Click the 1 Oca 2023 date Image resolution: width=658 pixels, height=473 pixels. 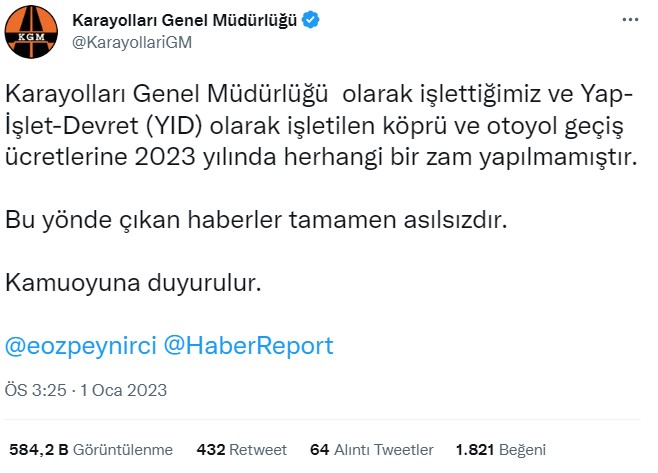[x=127, y=390]
